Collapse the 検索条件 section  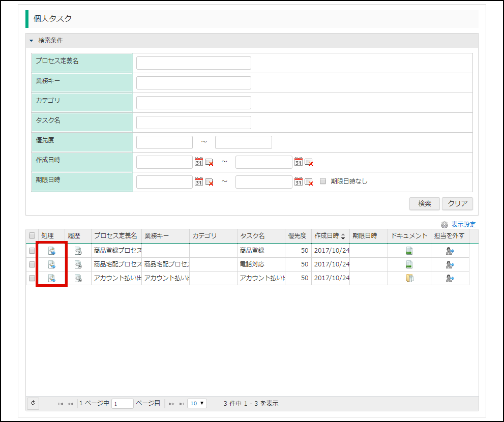[x=32, y=41]
